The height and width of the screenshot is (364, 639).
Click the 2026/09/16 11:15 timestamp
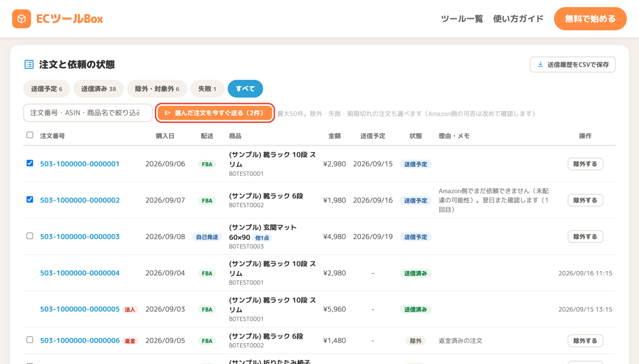(585, 273)
